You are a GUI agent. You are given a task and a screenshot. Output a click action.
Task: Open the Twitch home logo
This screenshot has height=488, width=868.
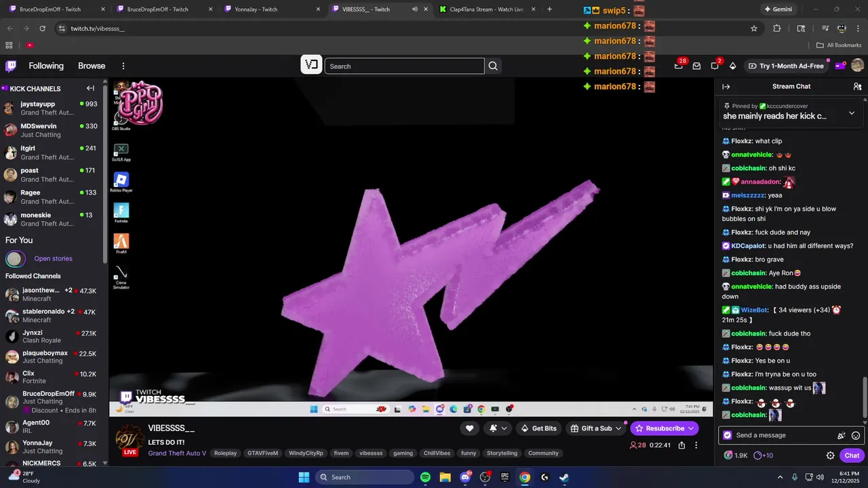pyautogui.click(x=11, y=66)
